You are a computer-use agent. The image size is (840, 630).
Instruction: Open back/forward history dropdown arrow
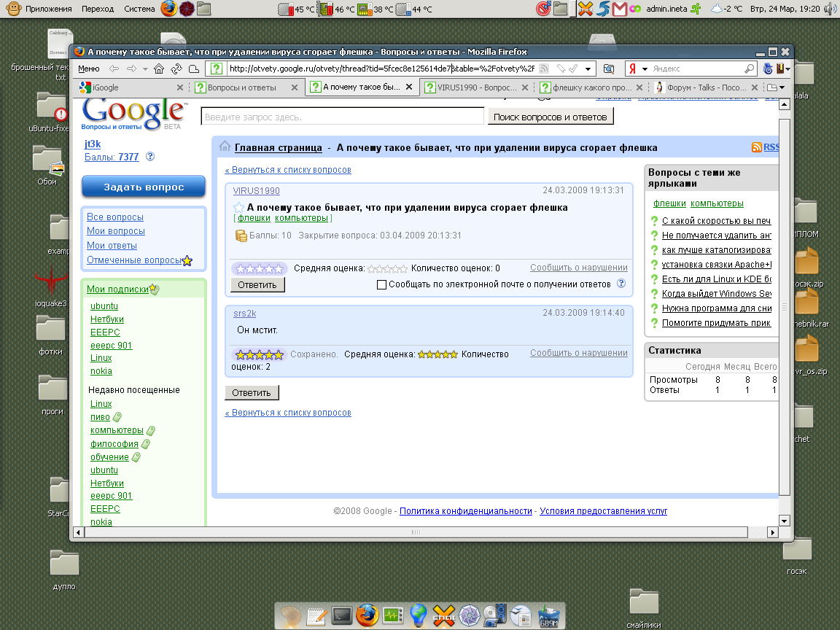[145, 69]
